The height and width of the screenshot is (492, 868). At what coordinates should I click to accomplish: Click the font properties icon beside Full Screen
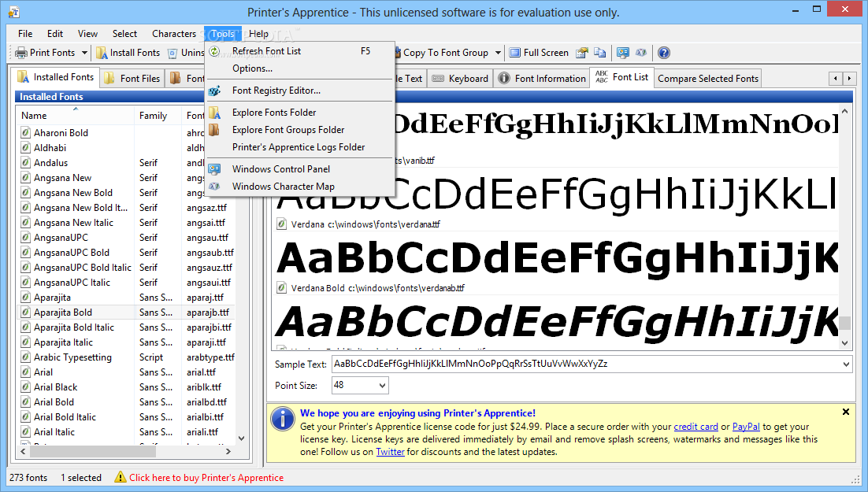click(x=581, y=53)
